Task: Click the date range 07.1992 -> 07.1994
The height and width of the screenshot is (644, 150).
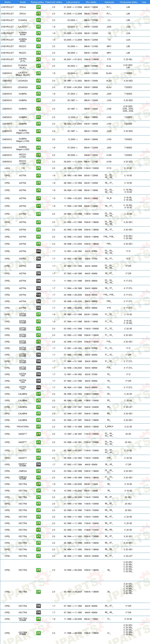Action: click(73, 465)
